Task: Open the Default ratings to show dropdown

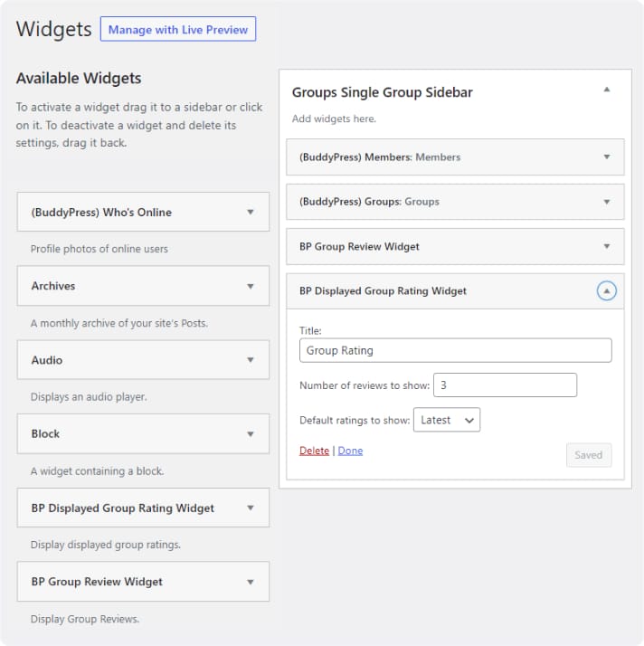Action: pos(447,420)
